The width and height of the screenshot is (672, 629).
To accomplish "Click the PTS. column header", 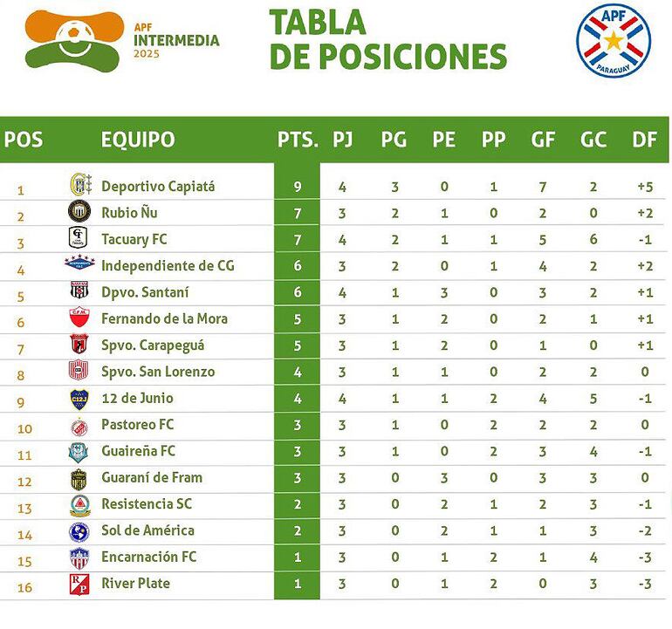I will pos(298,140).
